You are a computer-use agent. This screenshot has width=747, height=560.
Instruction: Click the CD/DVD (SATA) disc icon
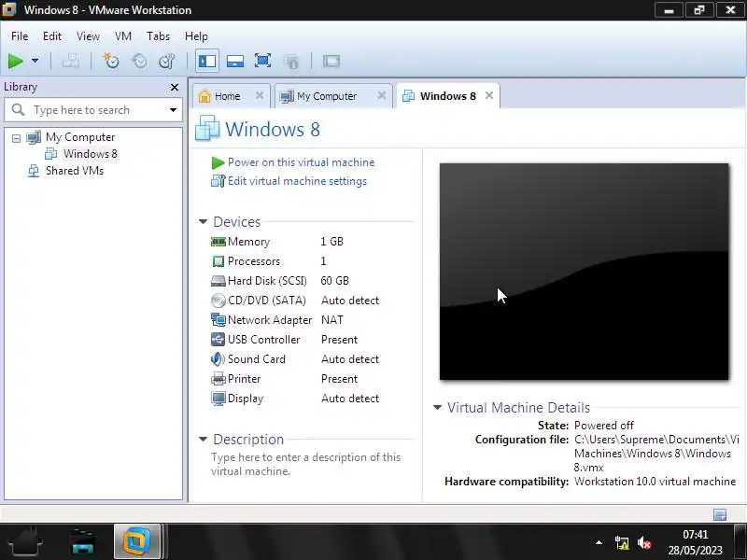(218, 301)
